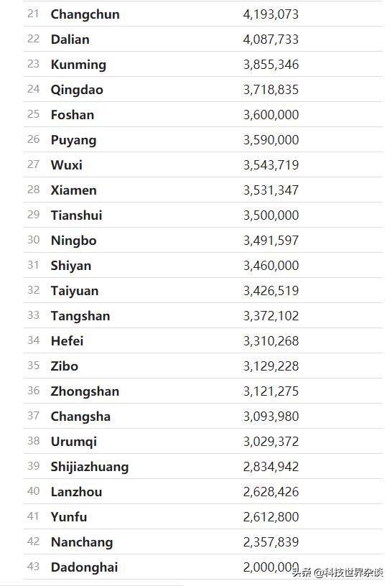Image resolution: width=392 pixels, height=586 pixels.
Task: Select Foshan in the list
Action: [x=73, y=115]
